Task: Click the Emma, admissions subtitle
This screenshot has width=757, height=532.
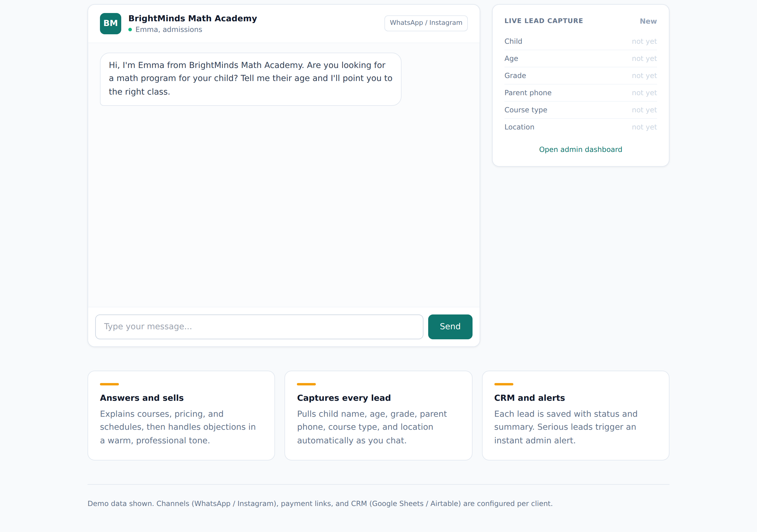Action: click(169, 30)
